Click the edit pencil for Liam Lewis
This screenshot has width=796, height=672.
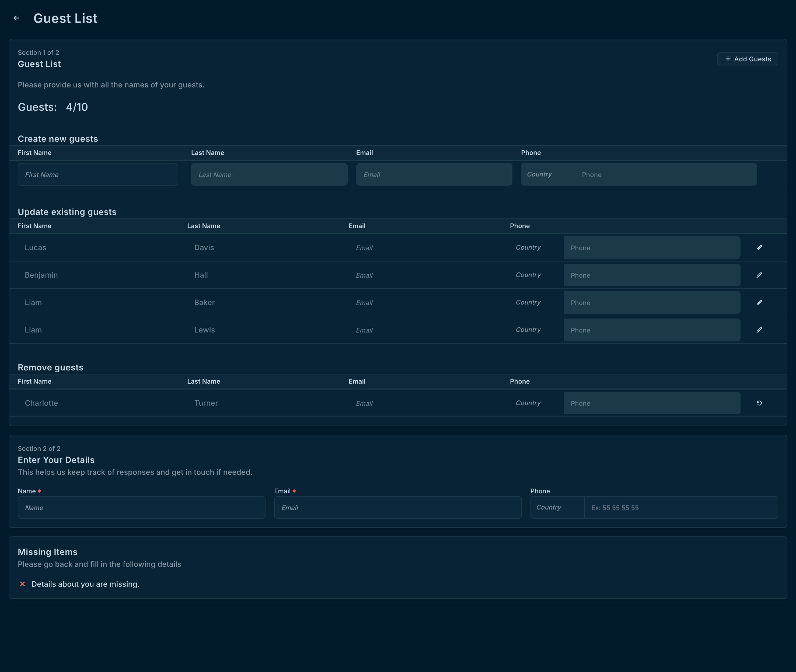coord(759,330)
